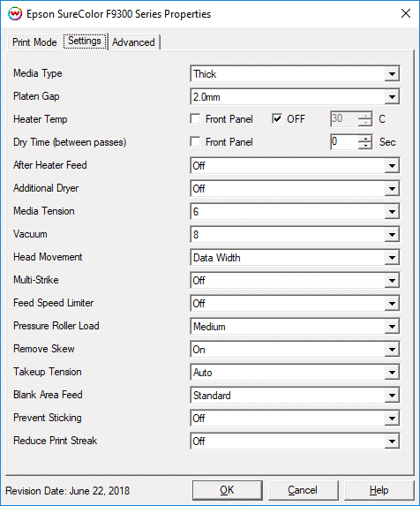The width and height of the screenshot is (420, 506).
Task: Open the Media Type dropdown
Action: (x=295, y=74)
